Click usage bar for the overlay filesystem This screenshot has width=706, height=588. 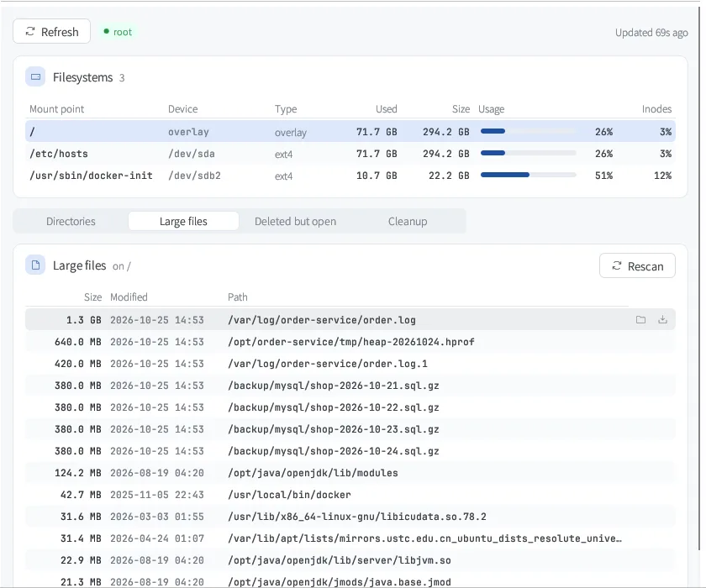pyautogui.click(x=528, y=131)
